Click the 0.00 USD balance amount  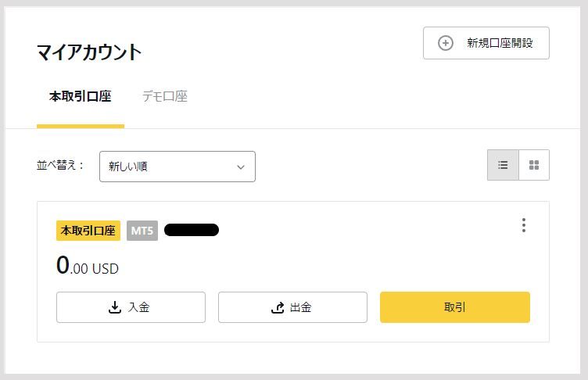click(x=88, y=265)
